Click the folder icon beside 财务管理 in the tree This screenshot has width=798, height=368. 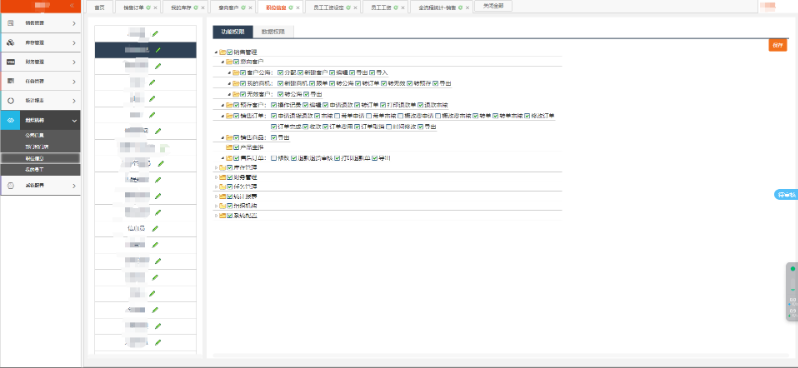tap(223, 177)
